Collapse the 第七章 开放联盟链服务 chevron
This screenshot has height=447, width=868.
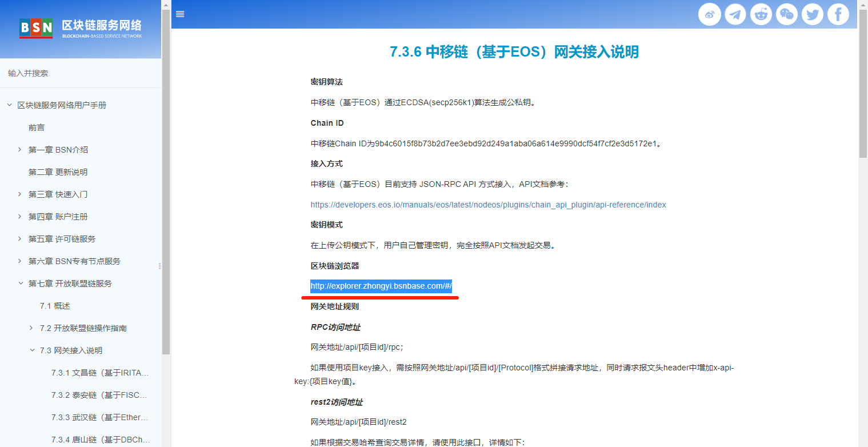(x=21, y=284)
